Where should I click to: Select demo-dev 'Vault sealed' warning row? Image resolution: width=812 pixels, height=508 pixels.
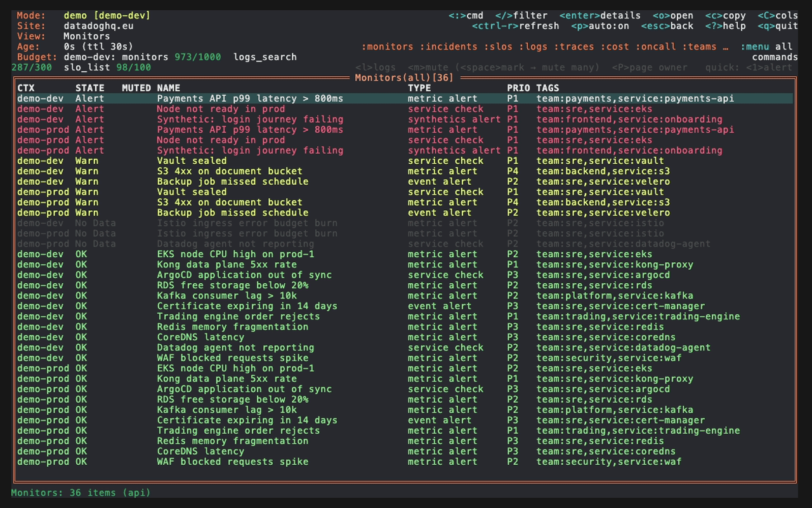[x=405, y=161]
